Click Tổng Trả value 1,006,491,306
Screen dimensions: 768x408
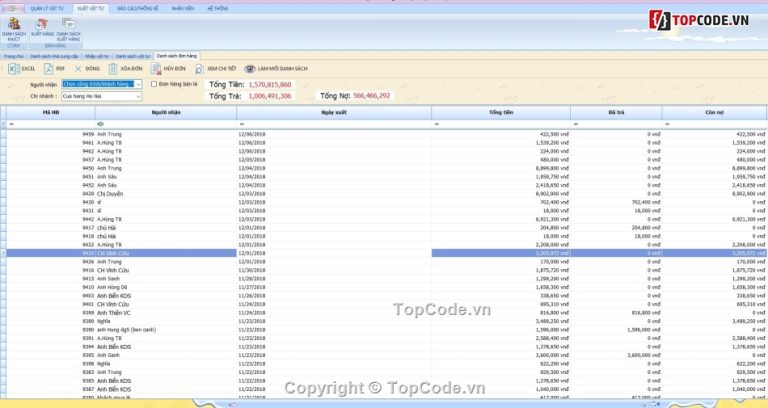(x=270, y=96)
